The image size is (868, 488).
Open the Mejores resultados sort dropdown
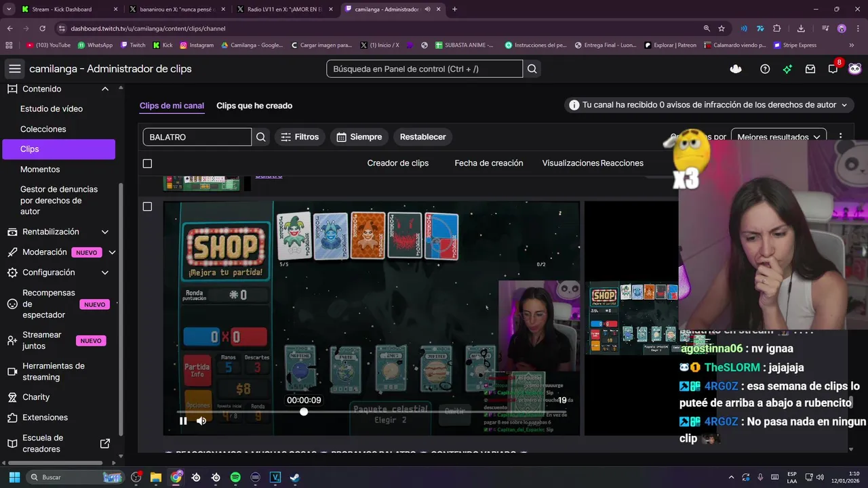click(778, 137)
